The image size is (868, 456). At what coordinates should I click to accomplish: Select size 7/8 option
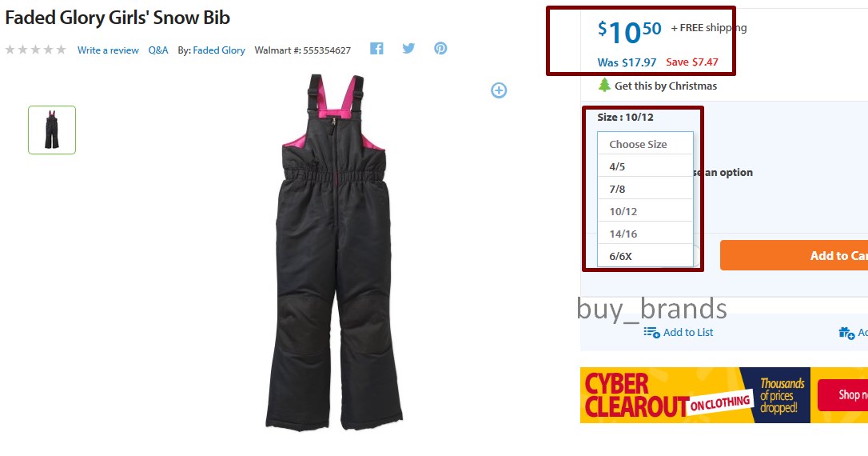pos(646,189)
